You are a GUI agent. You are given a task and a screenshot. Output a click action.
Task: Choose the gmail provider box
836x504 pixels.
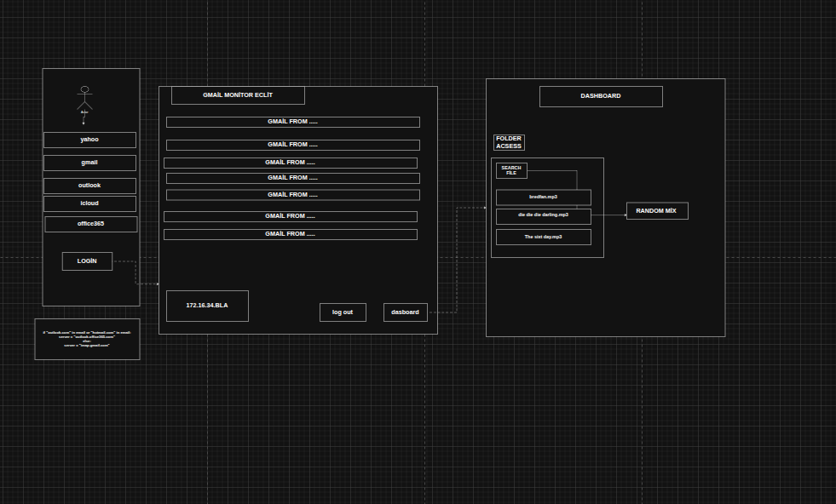pos(89,163)
